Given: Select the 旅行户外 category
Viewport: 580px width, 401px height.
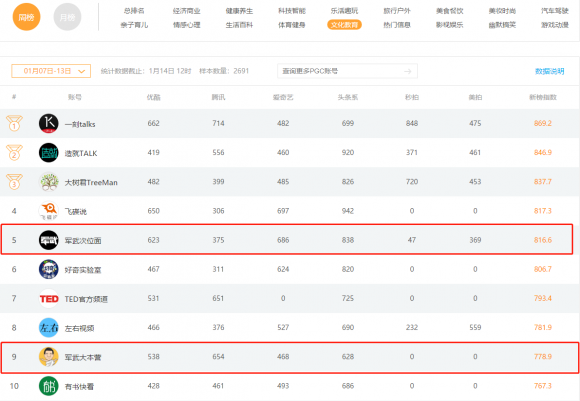Looking at the screenshot, I should tap(397, 11).
